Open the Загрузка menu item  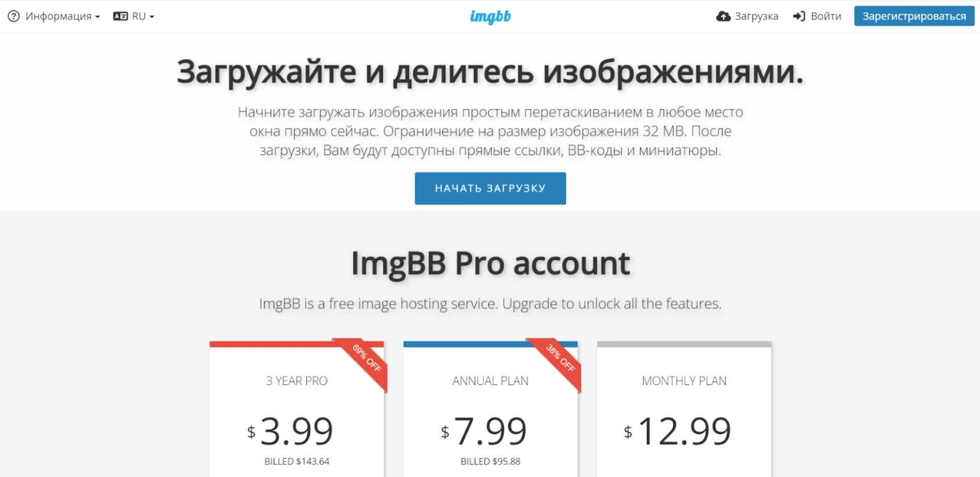point(756,17)
